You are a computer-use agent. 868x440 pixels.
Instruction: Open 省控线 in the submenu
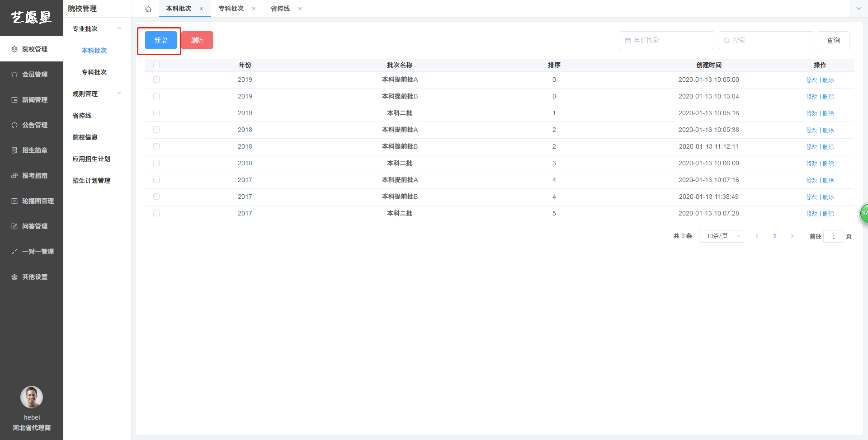[82, 116]
